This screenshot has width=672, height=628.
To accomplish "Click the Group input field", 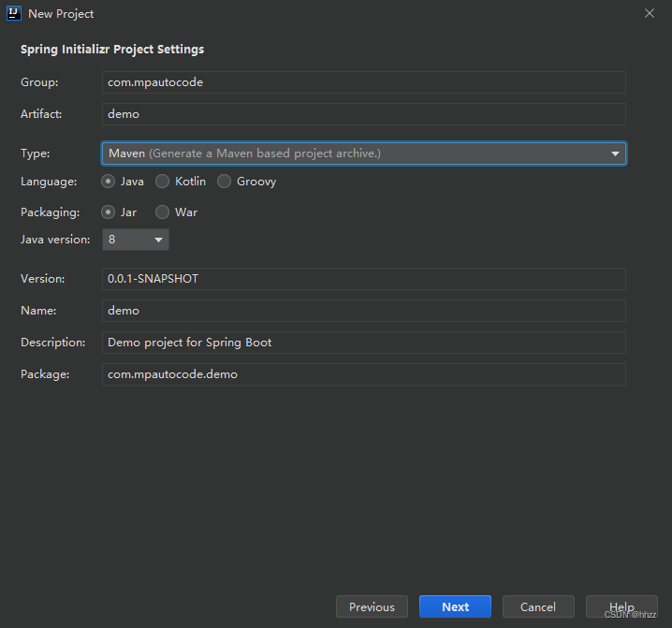I will (x=364, y=82).
